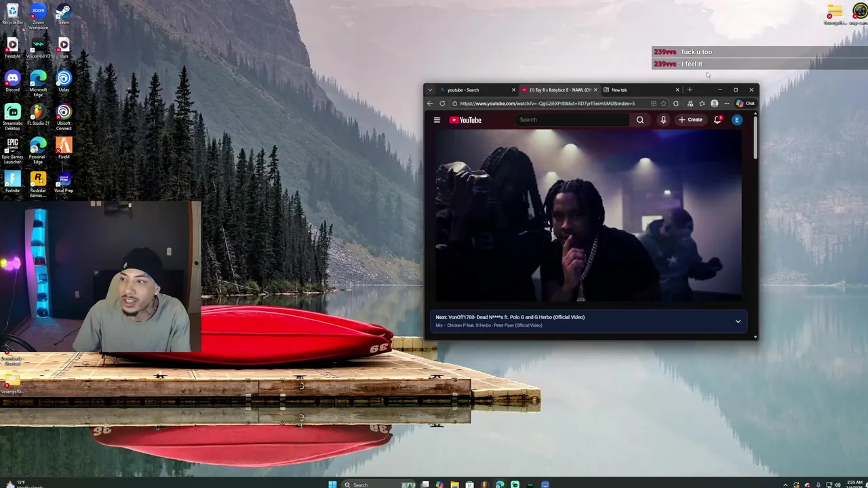This screenshot has height=488, width=868.
Task: Close the 'New tab' tab
Action: (x=677, y=89)
